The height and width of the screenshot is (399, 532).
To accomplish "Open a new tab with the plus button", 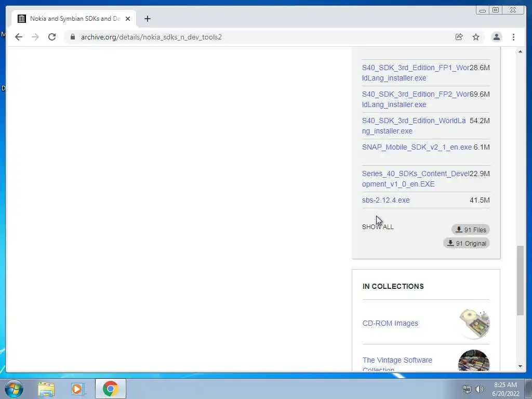I will click(147, 19).
